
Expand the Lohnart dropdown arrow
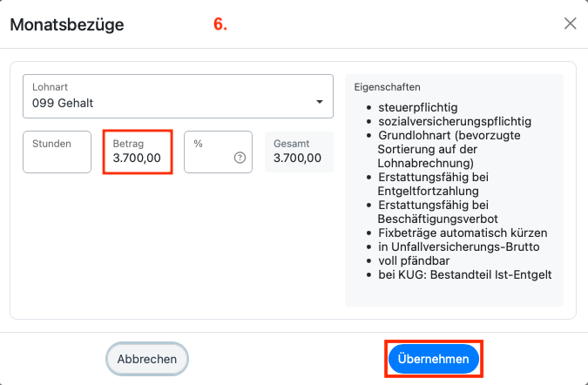(x=319, y=102)
